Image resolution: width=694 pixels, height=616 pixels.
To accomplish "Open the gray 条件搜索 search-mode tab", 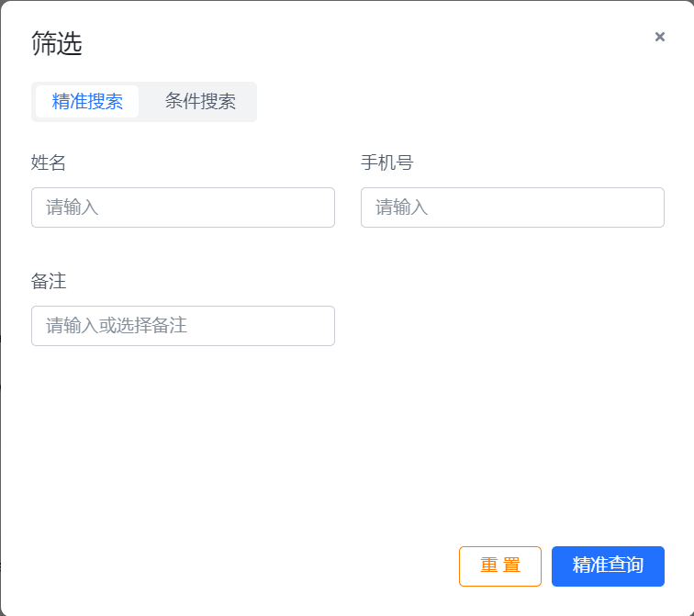I will (200, 101).
